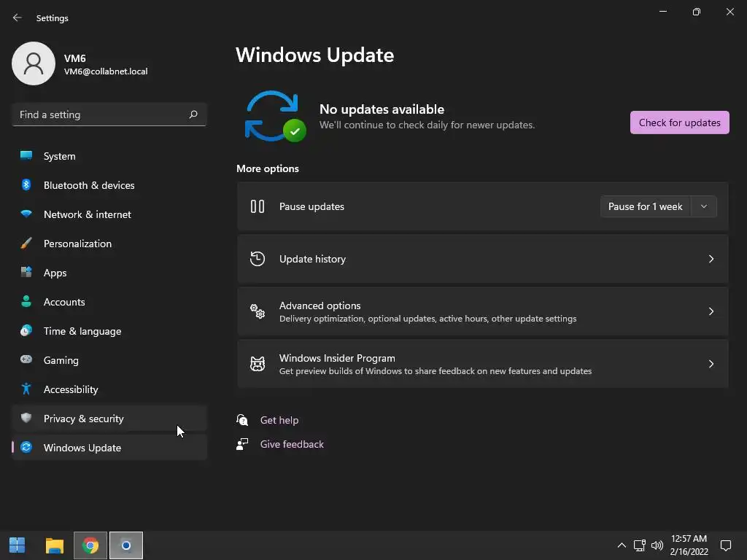The height and width of the screenshot is (560, 747).
Task: Click the System monitor icon in sidebar
Action: click(x=26, y=156)
